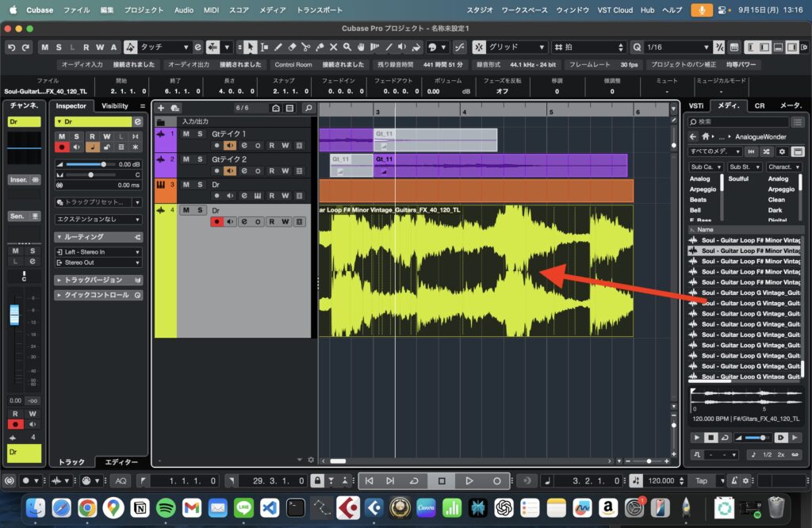Switch to the Visibility tab
812x528 pixels.
coord(115,105)
